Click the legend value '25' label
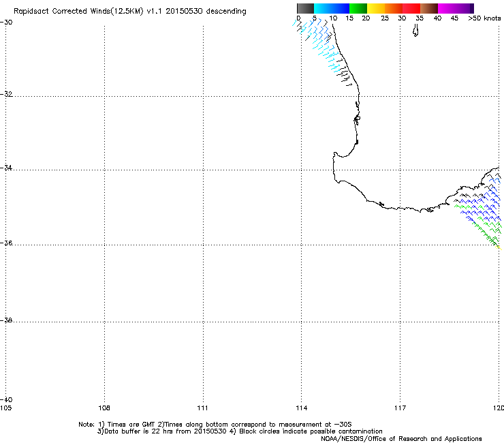The height and width of the screenshot is (443, 504). point(385,18)
